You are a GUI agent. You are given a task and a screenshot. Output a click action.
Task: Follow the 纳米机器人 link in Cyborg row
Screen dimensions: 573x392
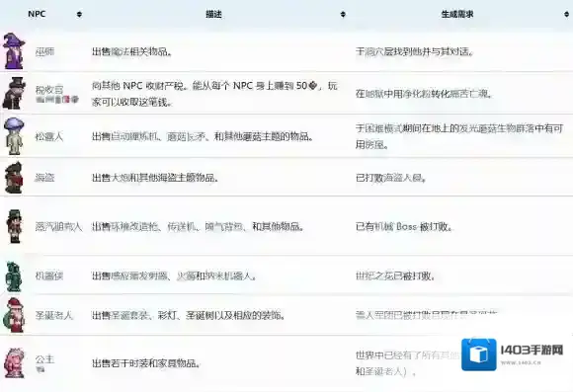click(228, 275)
